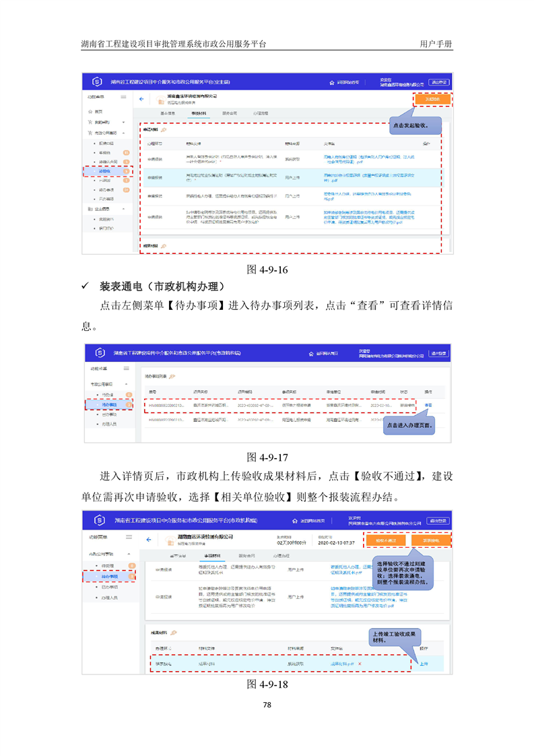Select 待确认合同 in figure 4-9-16 sidebar
The width and height of the screenshot is (534, 756).
(x=108, y=162)
